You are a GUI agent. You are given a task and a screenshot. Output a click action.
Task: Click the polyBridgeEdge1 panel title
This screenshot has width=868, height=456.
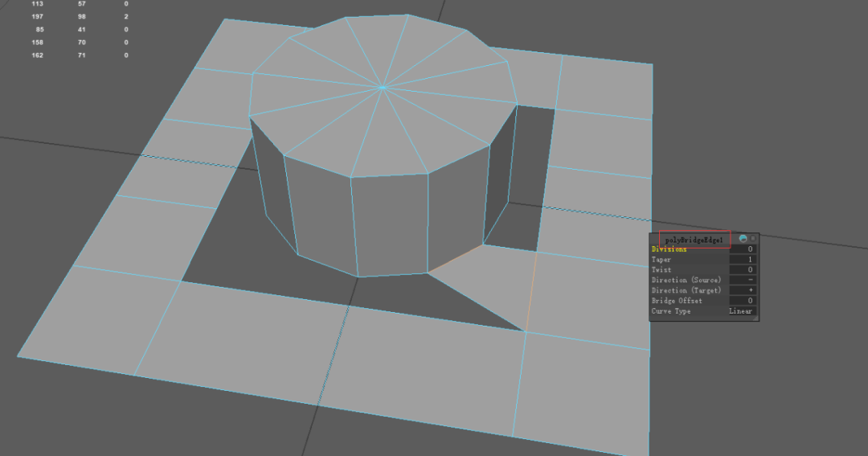point(694,240)
